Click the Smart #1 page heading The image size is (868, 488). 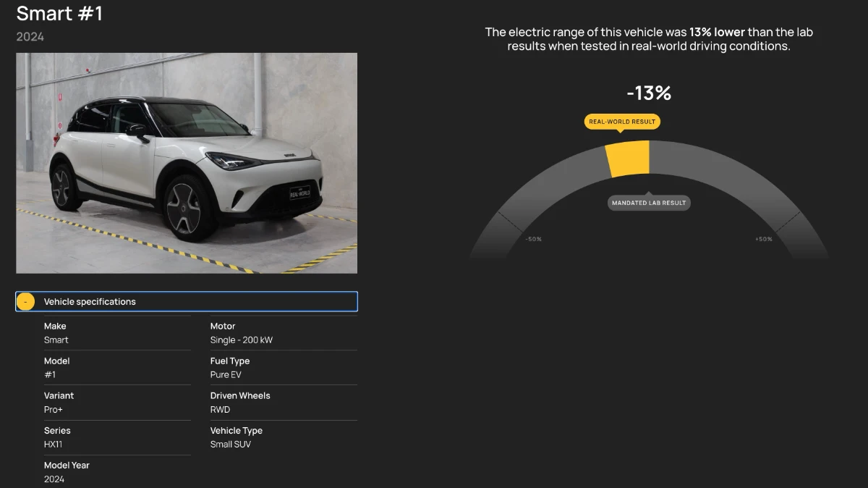pyautogui.click(x=59, y=13)
